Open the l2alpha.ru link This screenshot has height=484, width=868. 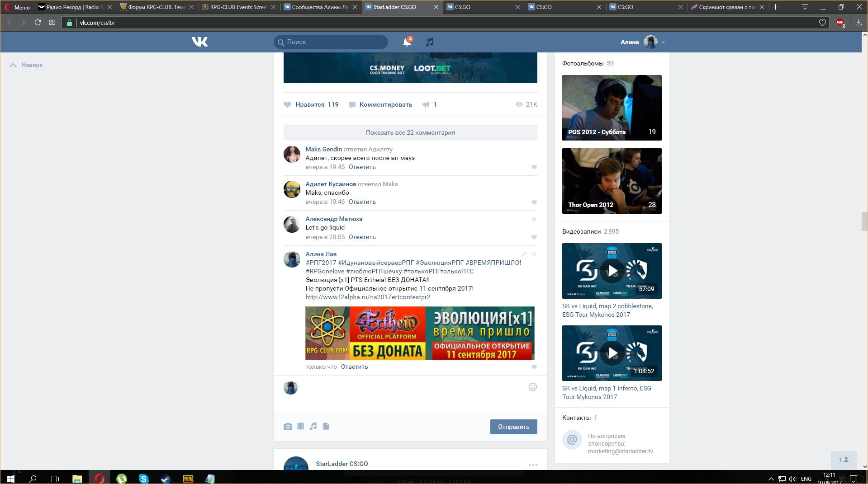tap(368, 297)
